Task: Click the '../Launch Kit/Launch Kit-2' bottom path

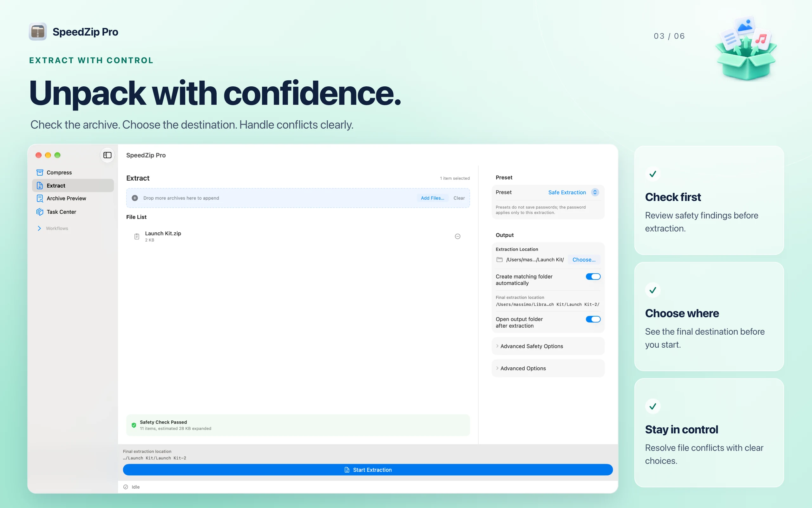Action: click(155, 458)
